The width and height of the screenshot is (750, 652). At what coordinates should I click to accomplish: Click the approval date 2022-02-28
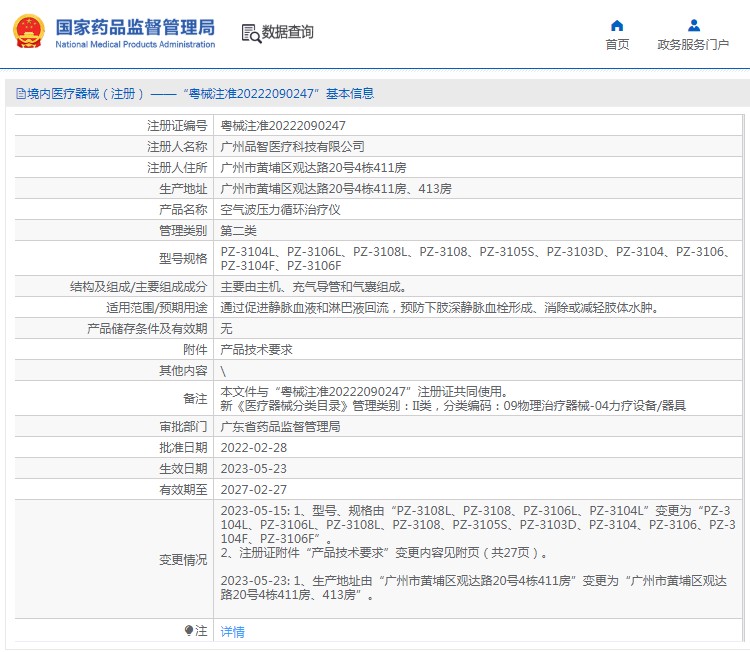click(253, 448)
